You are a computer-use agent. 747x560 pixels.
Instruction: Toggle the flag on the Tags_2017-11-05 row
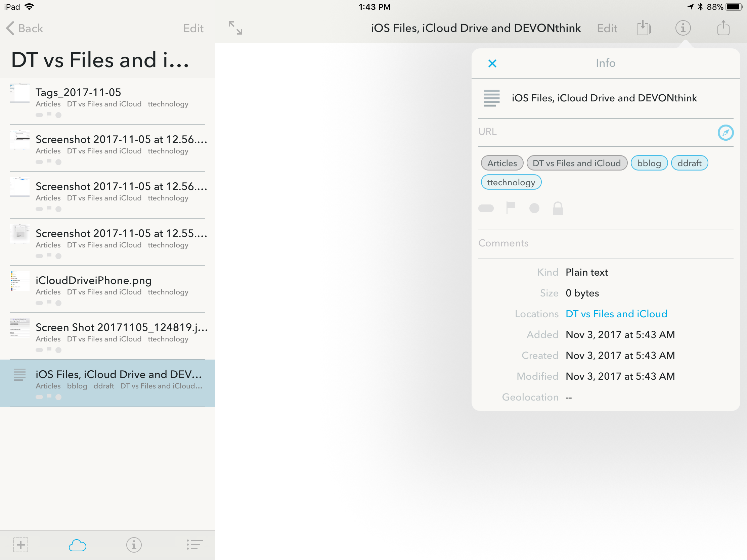(49, 115)
